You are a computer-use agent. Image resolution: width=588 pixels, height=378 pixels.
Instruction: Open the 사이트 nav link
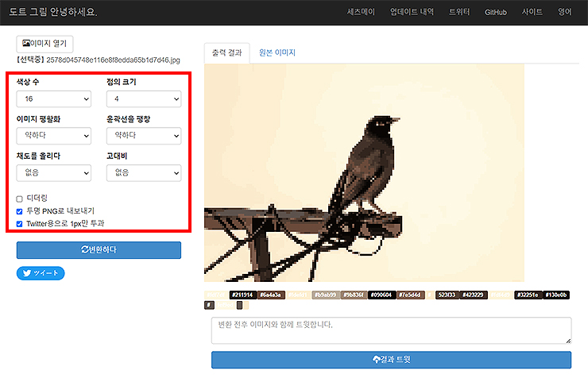tap(532, 12)
